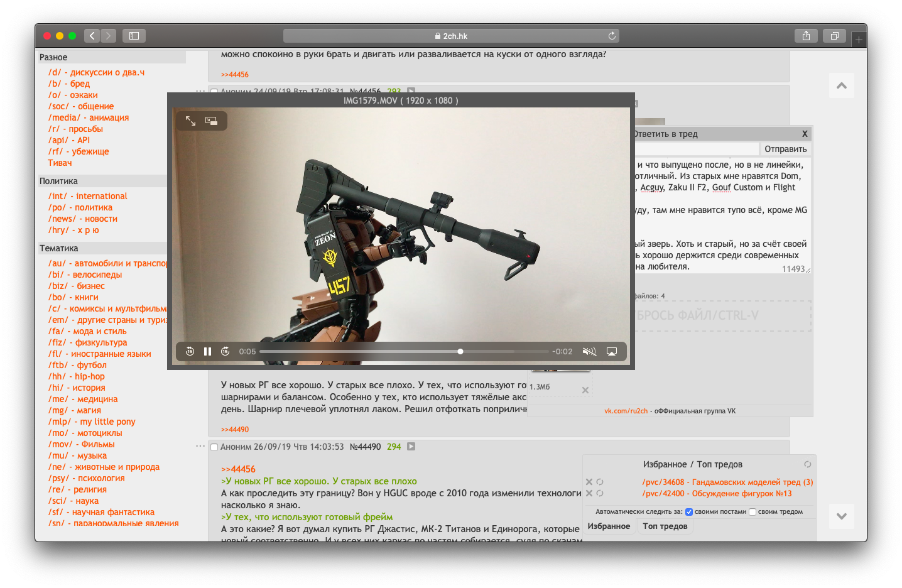
Task: Click the file drop zone for attachments
Action: (722, 315)
